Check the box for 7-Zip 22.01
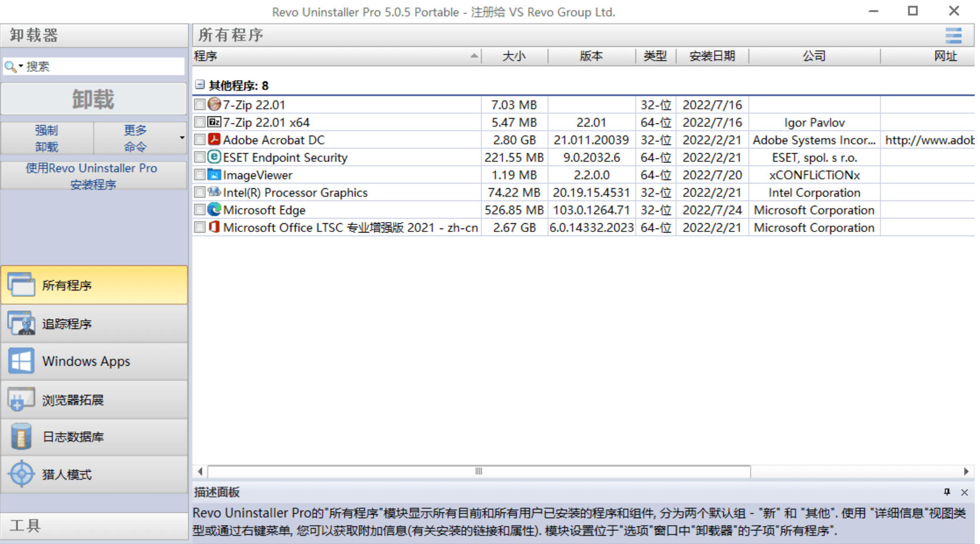980x544 pixels. pos(200,105)
